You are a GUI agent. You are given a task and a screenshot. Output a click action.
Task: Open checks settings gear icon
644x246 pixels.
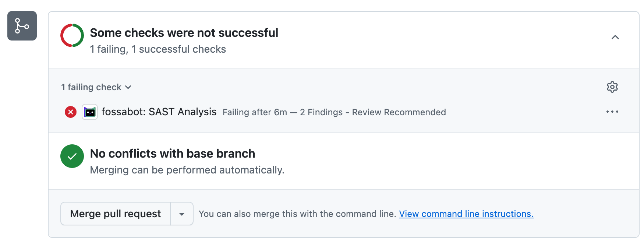(x=612, y=87)
